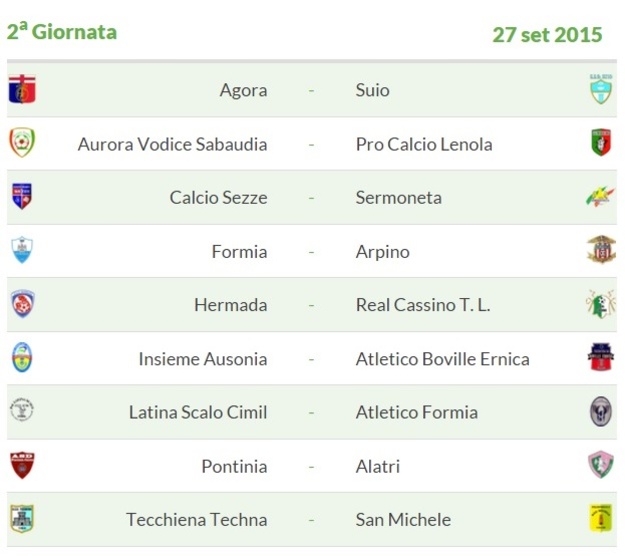Click the 2ª Giornata heading

click(62, 31)
